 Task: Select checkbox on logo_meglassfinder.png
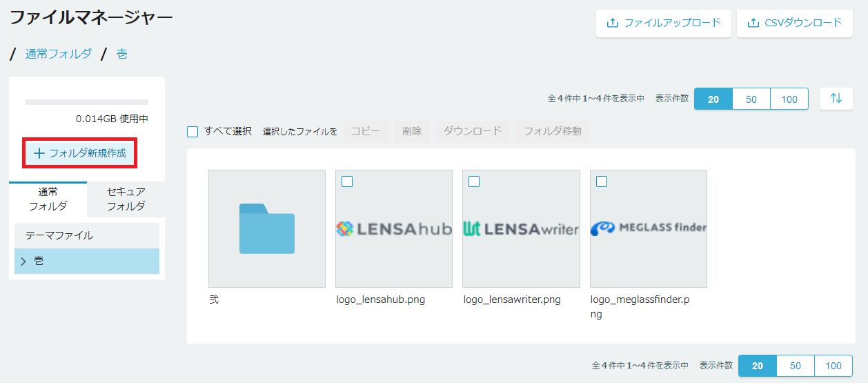click(x=602, y=181)
